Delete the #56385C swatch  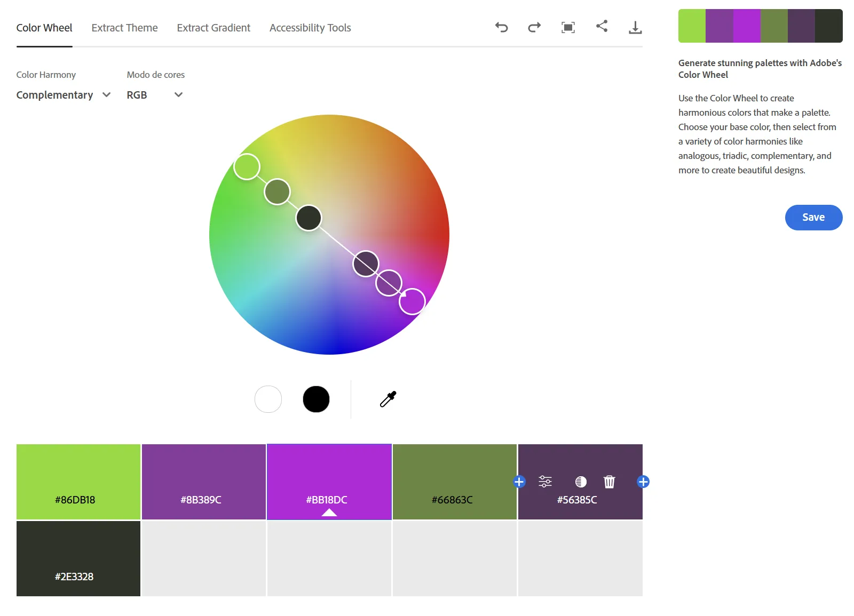point(609,482)
